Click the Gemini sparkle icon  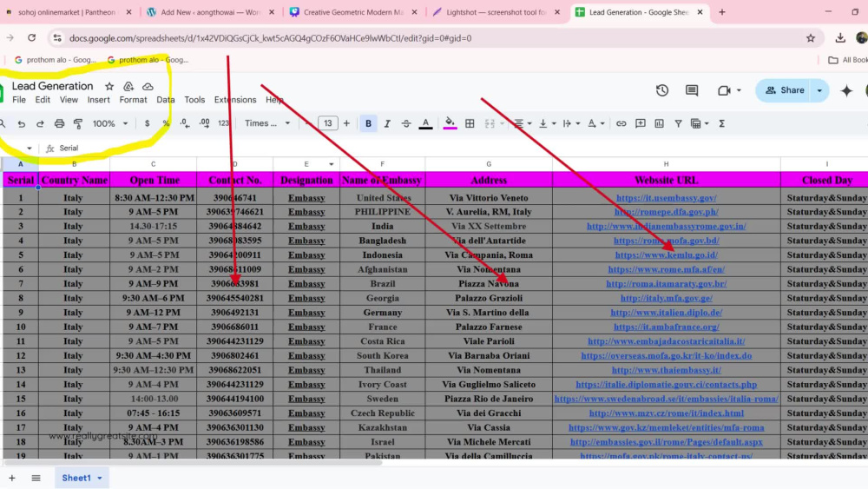click(x=846, y=90)
